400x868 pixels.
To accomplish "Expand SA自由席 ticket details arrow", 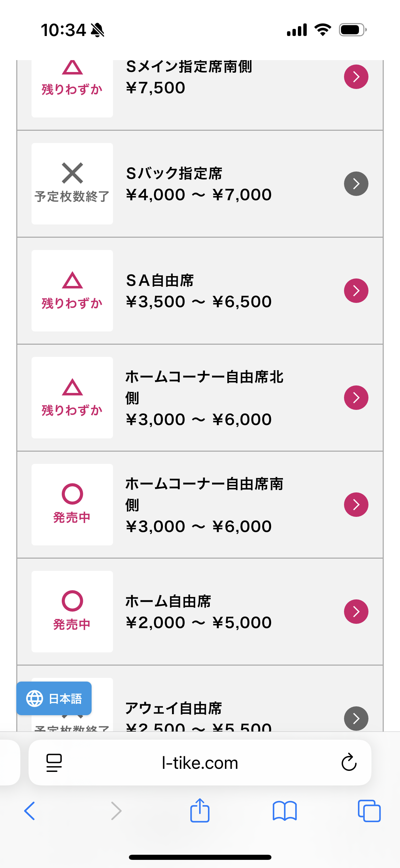I will pyautogui.click(x=356, y=291).
